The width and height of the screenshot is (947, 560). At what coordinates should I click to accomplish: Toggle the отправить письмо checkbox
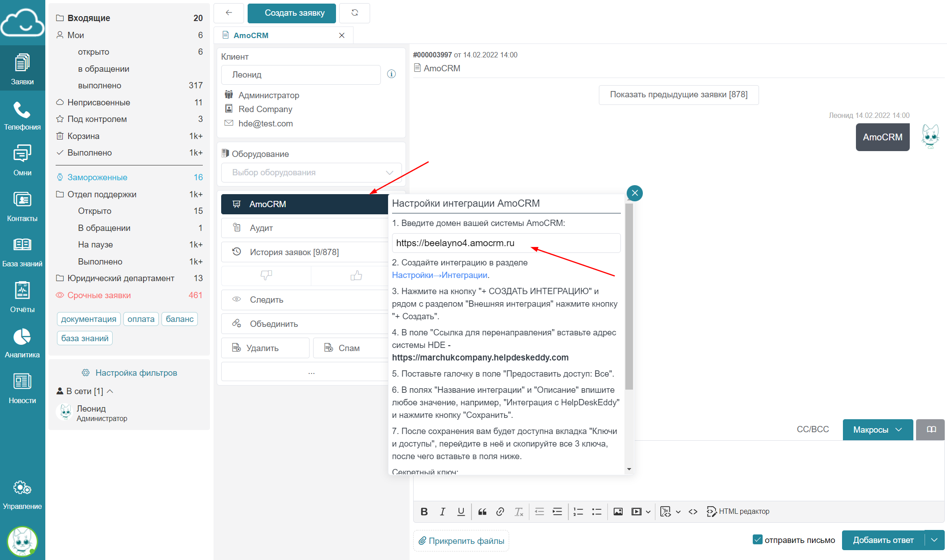[757, 540]
